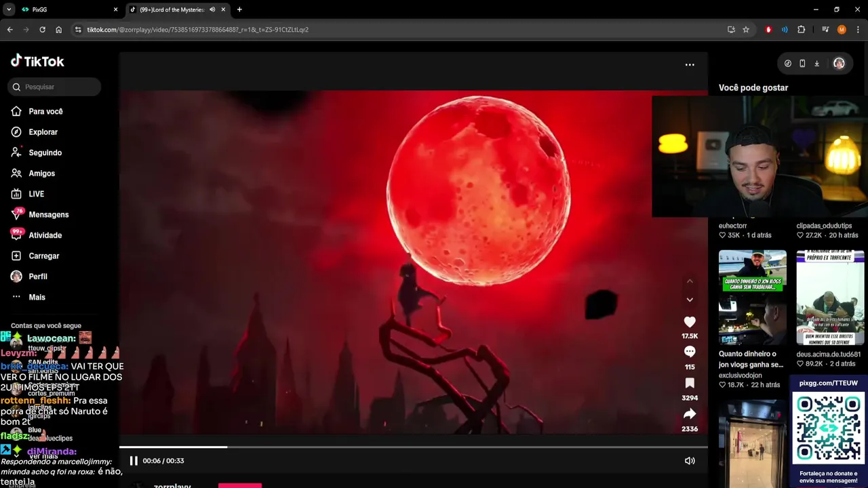The width and height of the screenshot is (868, 488).
Task: Mute tab via speaker icon
Action: [x=212, y=9]
